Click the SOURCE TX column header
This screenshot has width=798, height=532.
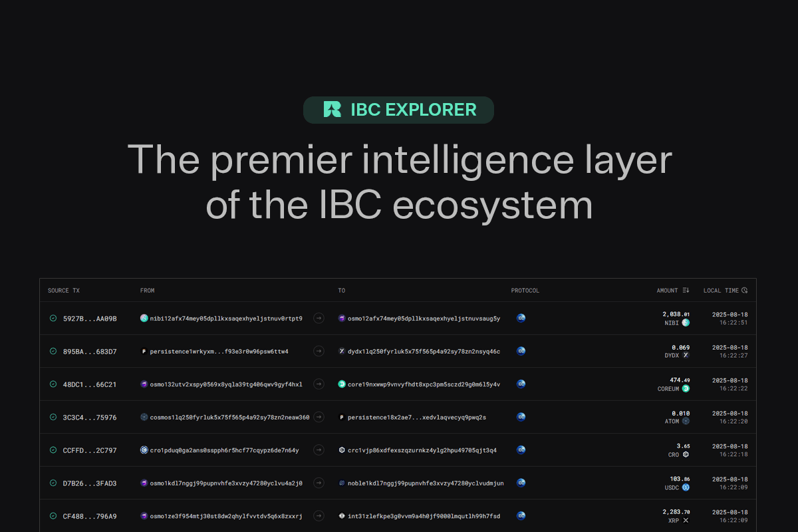tap(64, 291)
